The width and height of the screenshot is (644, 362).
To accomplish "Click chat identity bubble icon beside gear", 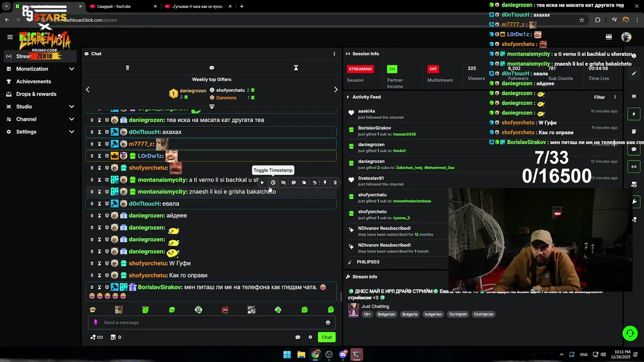I will click(298, 337).
